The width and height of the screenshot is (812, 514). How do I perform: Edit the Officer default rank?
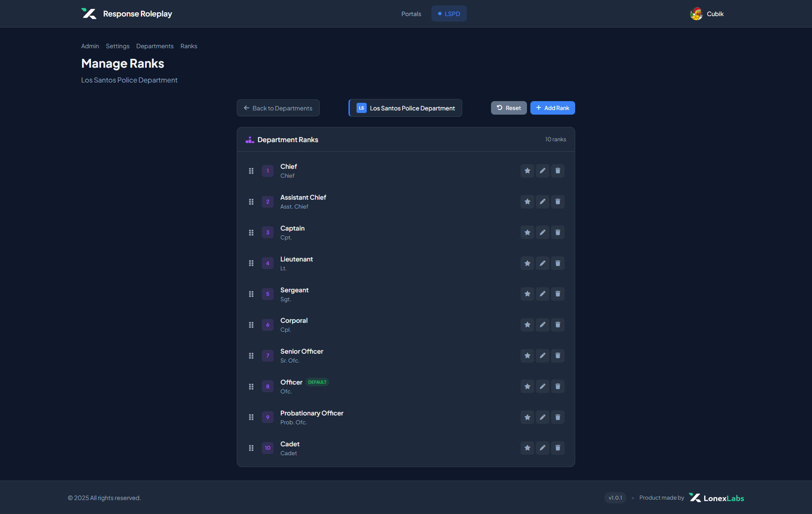pos(543,386)
